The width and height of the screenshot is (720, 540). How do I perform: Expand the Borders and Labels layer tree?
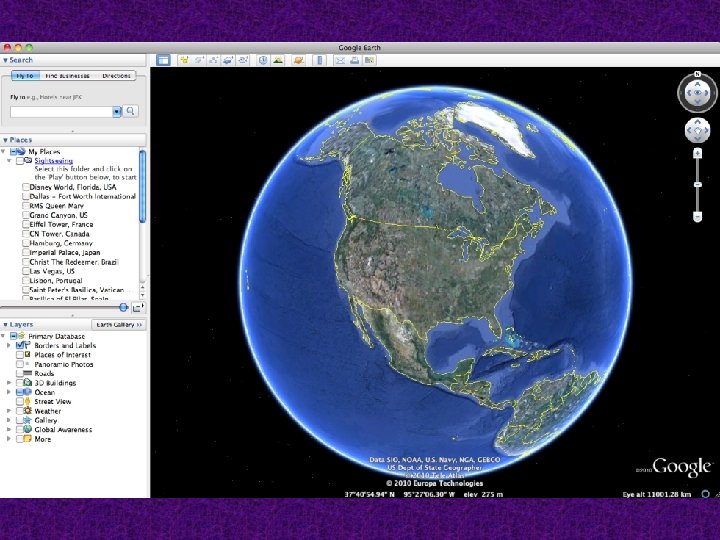pyautogui.click(x=9, y=345)
